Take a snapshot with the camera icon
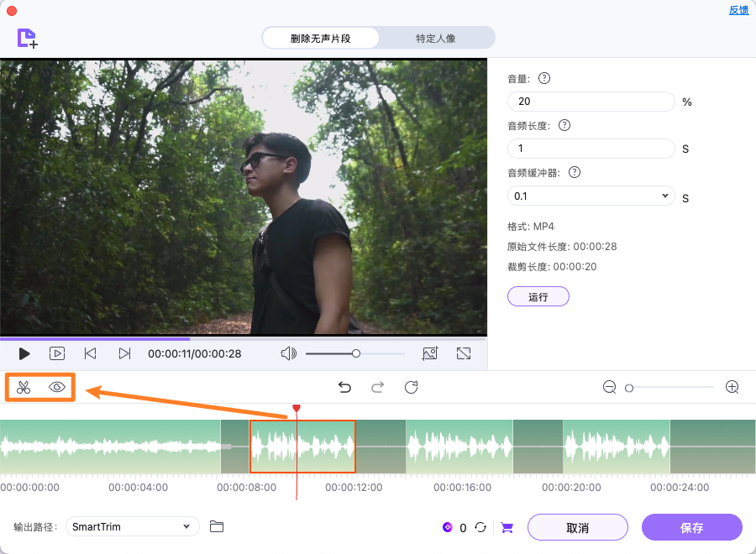Image resolution: width=756 pixels, height=554 pixels. (430, 353)
